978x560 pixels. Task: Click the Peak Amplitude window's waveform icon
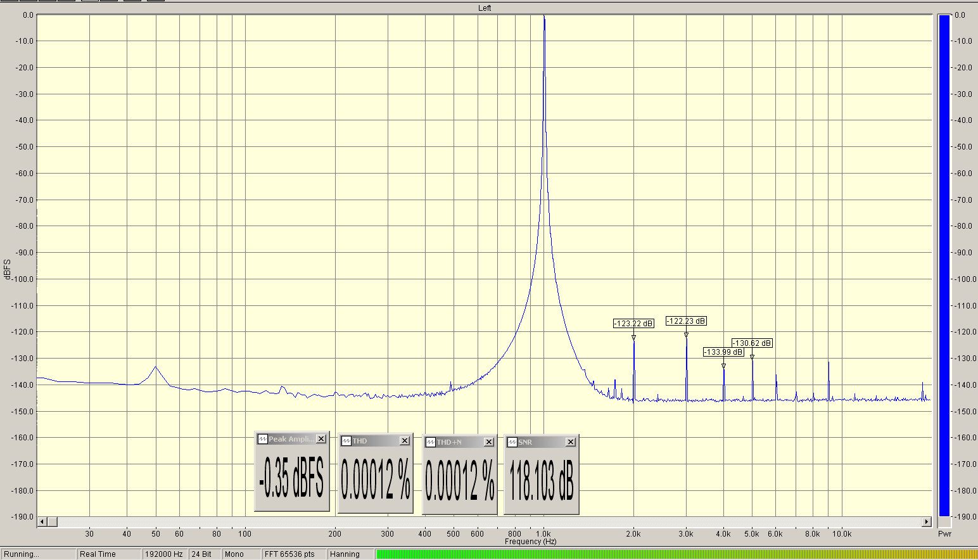262,439
